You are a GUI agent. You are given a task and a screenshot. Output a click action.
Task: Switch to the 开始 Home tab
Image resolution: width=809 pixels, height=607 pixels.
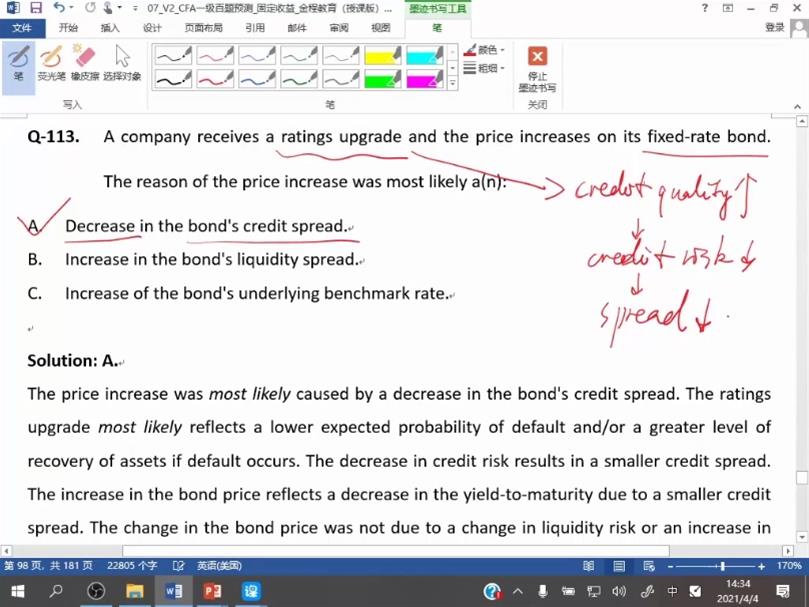(x=68, y=28)
